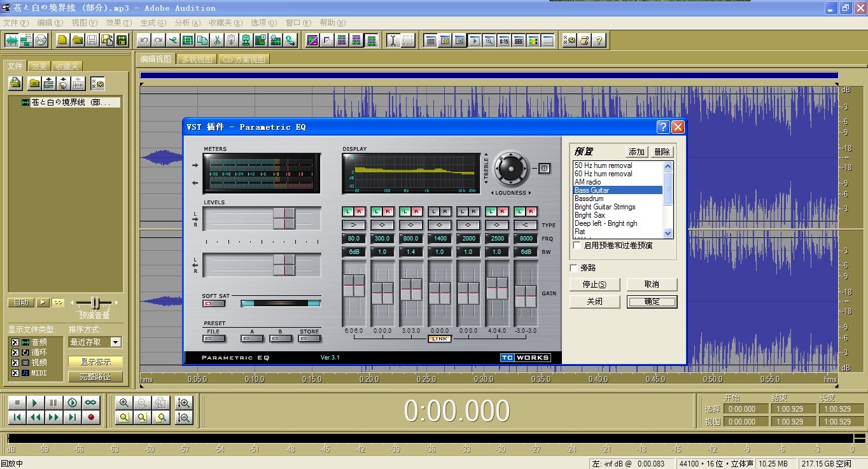Toggle 视频 file type checkbox
Viewport: 868px width, 469px height.
click(15, 362)
